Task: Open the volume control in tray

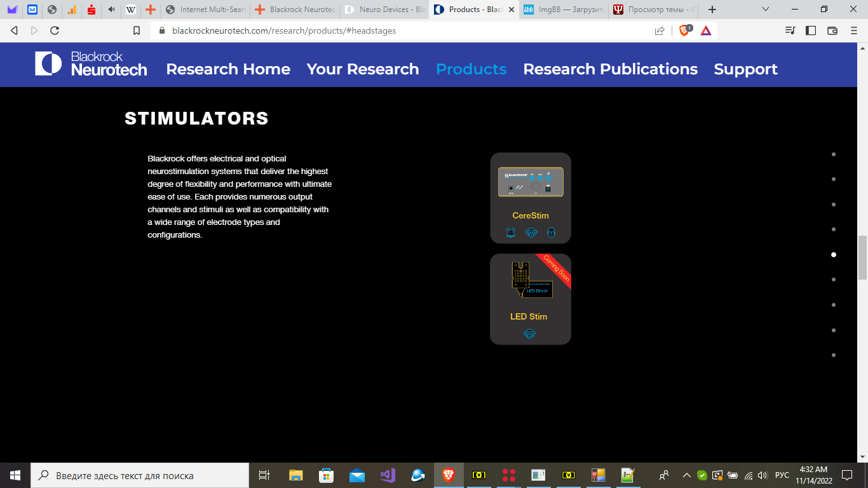Action: click(763, 475)
